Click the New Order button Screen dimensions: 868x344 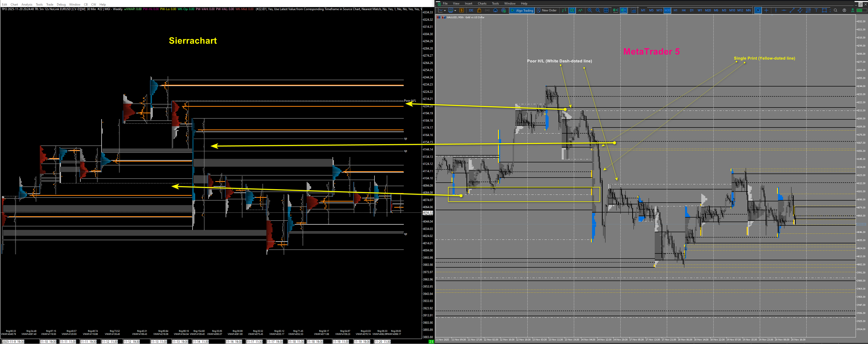[547, 10]
